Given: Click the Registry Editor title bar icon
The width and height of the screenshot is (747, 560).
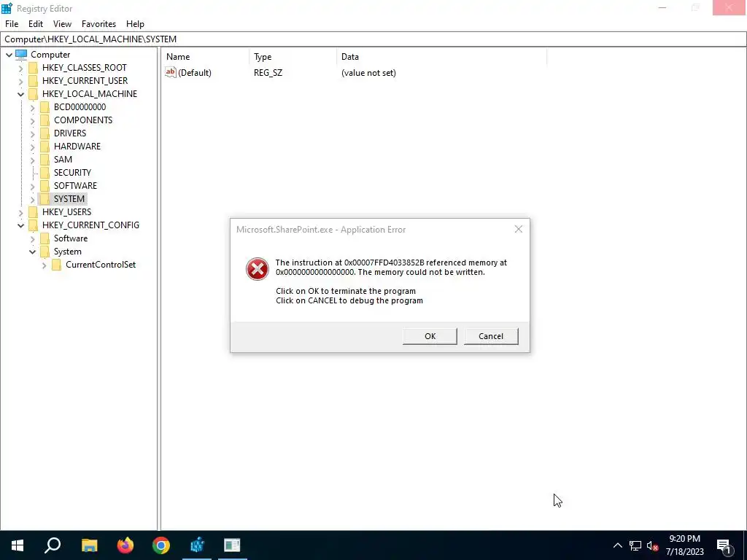Looking at the screenshot, I should click(x=7, y=8).
